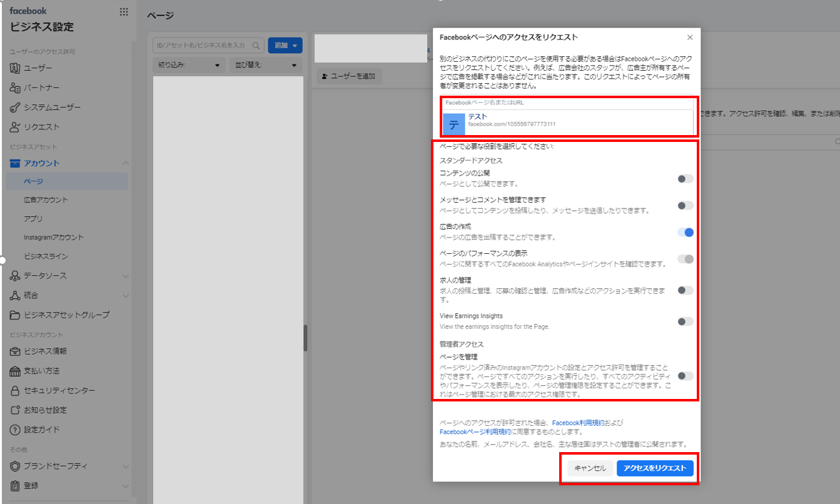Click the データソース icon
This screenshot has width=840, height=504.
16,276
